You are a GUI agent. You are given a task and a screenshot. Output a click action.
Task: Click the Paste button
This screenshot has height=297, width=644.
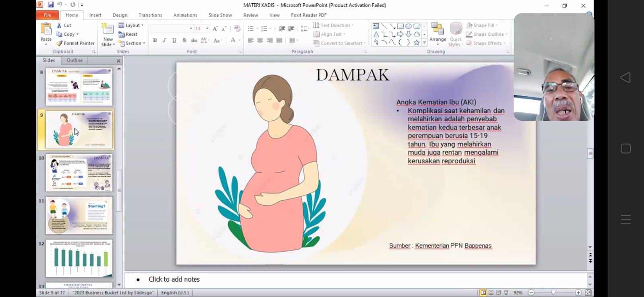point(46,33)
